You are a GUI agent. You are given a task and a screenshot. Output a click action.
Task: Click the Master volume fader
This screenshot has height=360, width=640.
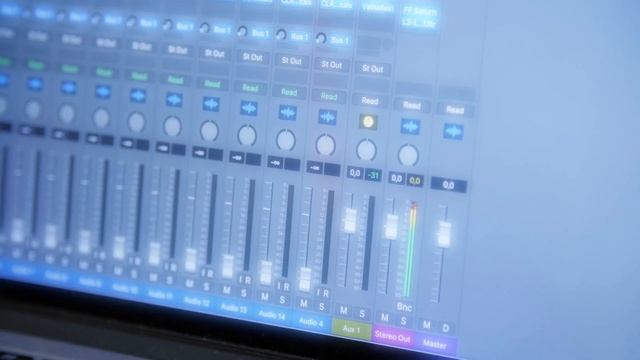point(444,234)
